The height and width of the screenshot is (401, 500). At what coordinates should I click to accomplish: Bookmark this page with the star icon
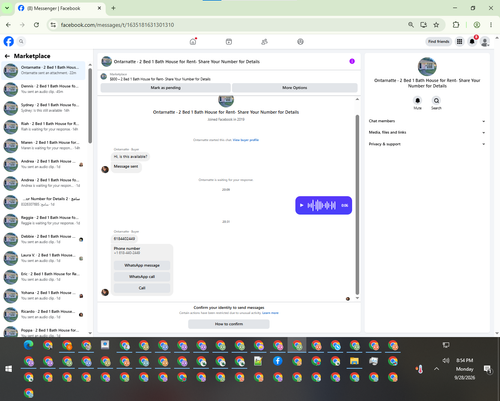tap(436, 25)
